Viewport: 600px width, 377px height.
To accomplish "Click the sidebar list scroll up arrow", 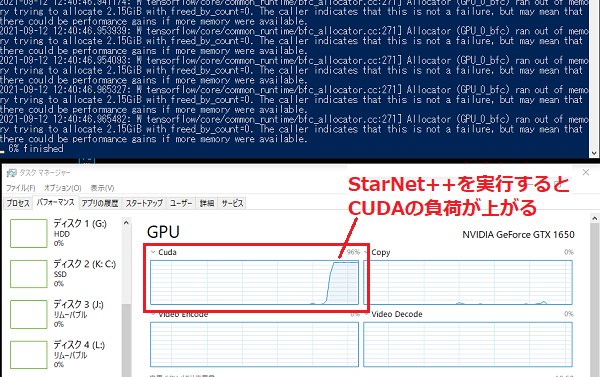I will (126, 223).
